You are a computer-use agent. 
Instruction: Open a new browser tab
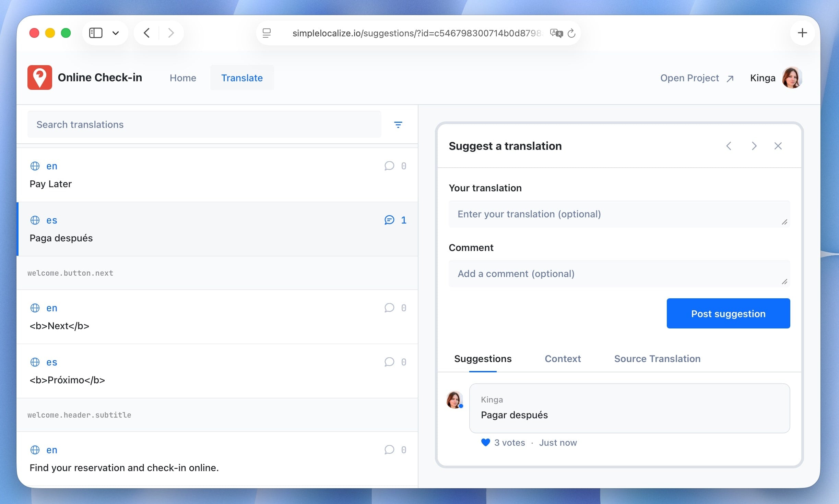(x=802, y=33)
